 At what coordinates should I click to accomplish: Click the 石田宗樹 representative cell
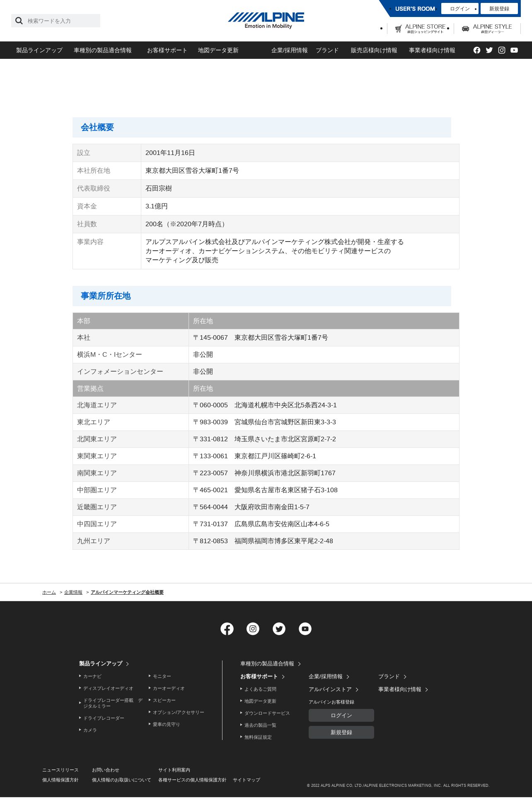pos(300,189)
